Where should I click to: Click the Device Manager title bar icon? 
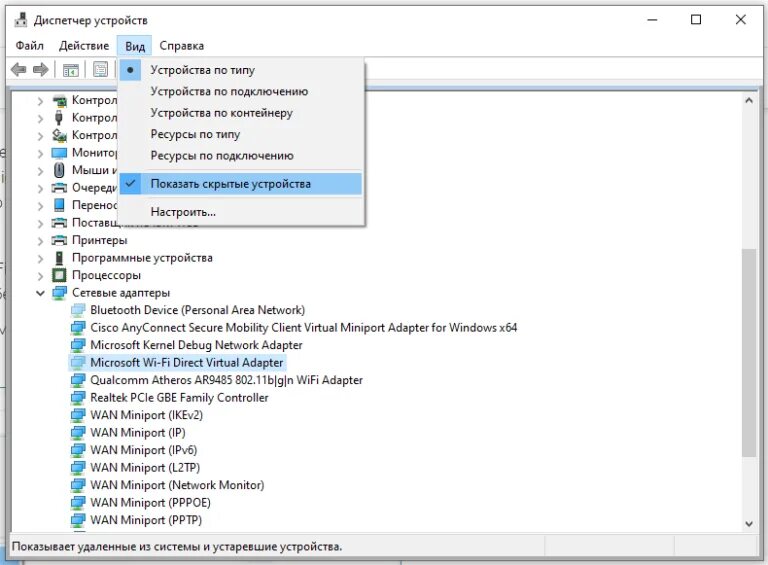pyautogui.click(x=21, y=20)
